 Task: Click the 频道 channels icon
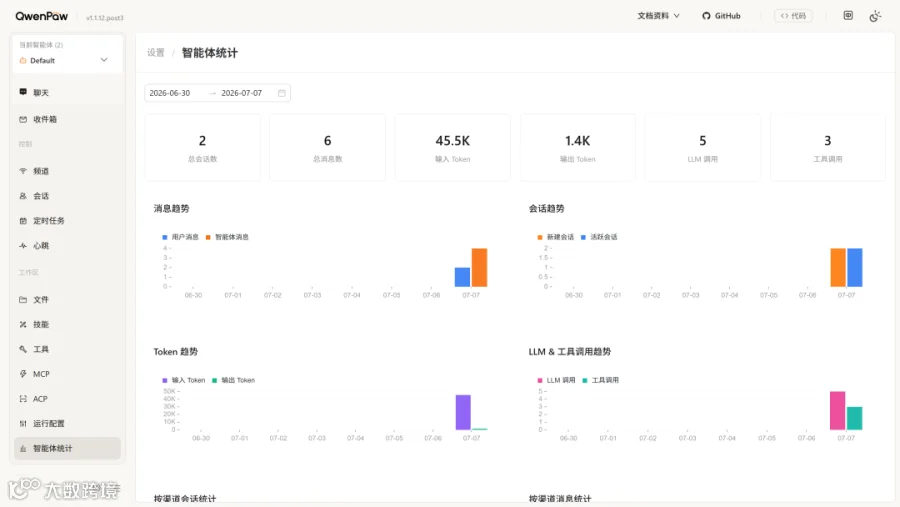(x=23, y=171)
